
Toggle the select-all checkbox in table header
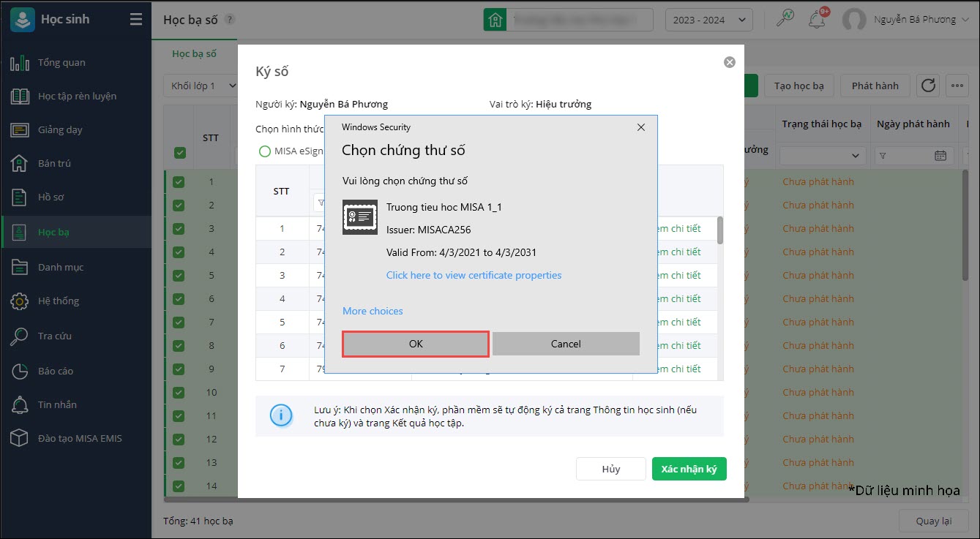coord(179,153)
